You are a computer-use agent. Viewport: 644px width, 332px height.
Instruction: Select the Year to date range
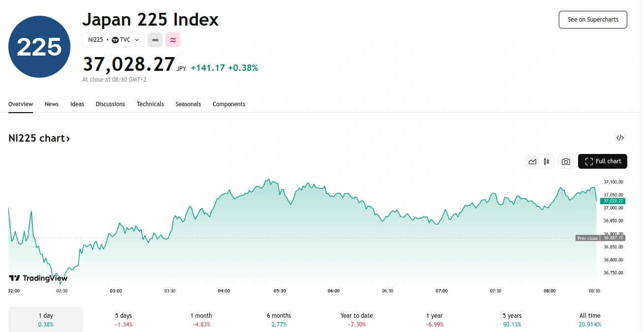pos(356,319)
